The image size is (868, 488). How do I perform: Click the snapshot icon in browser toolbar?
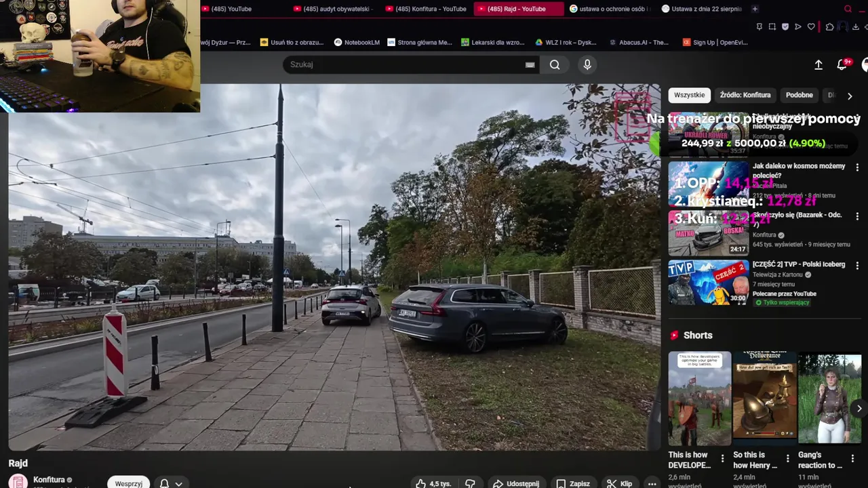coord(772,27)
